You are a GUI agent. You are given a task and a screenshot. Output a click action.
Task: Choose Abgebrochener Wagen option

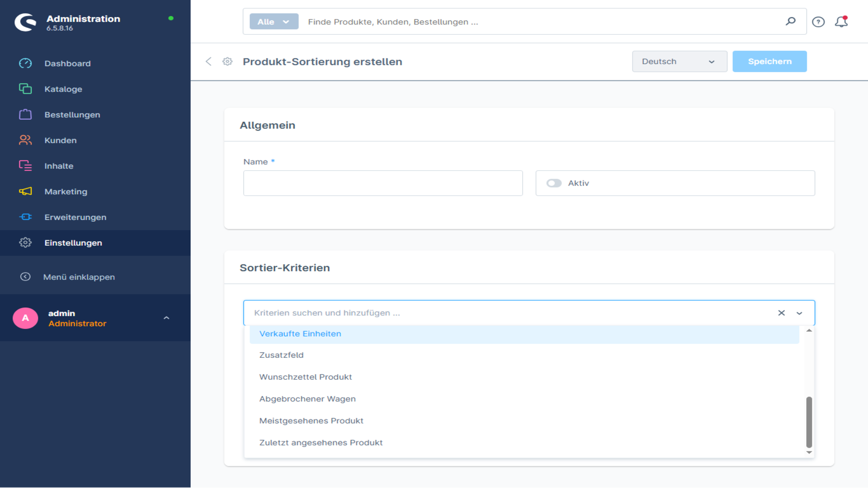point(524,399)
